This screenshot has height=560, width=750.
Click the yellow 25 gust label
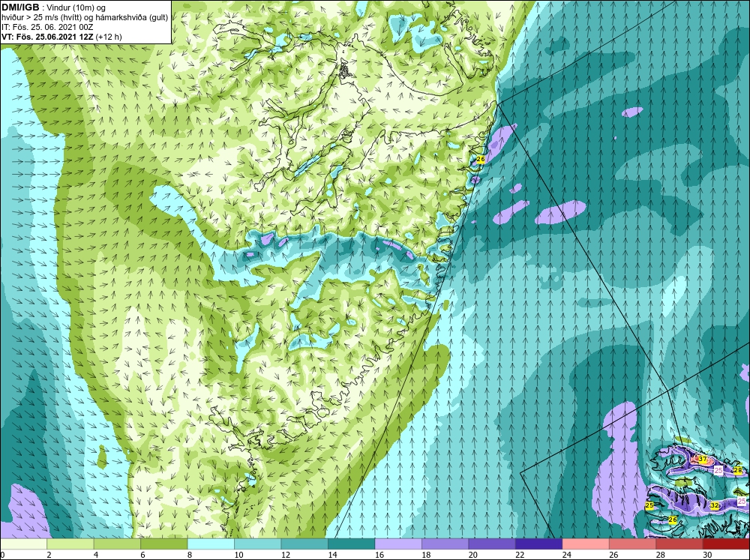(x=649, y=505)
